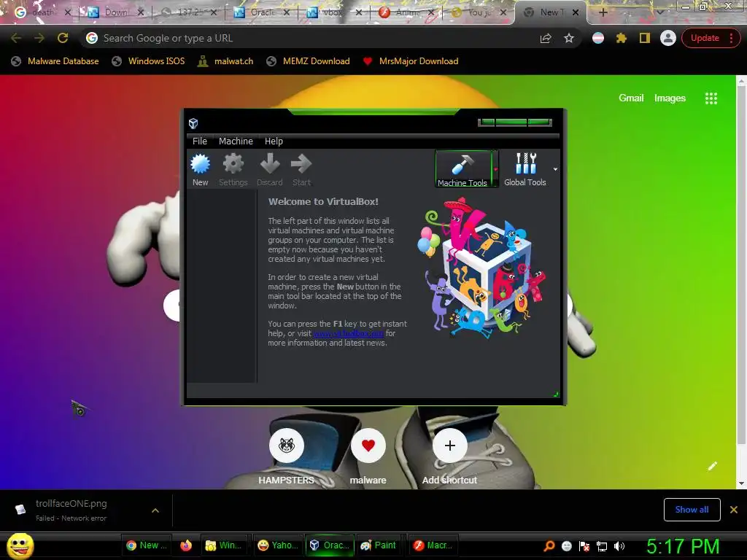Open the smiley Start button
Image resolution: width=747 pixels, height=560 pixels.
(x=20, y=545)
